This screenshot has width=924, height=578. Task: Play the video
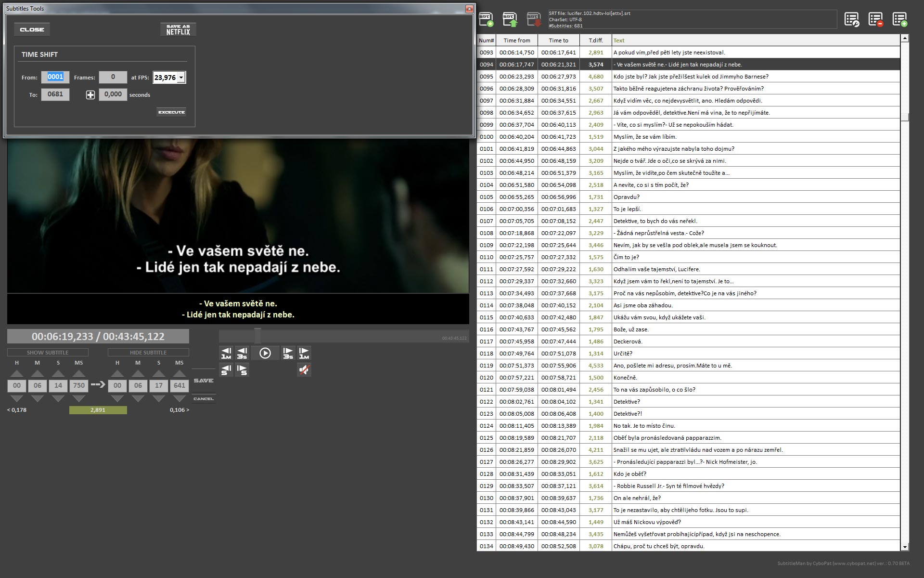pos(265,353)
